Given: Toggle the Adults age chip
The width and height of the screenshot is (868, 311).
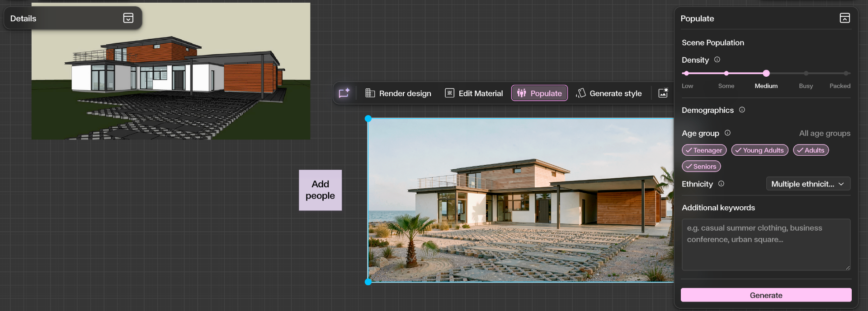Looking at the screenshot, I should click(x=811, y=150).
